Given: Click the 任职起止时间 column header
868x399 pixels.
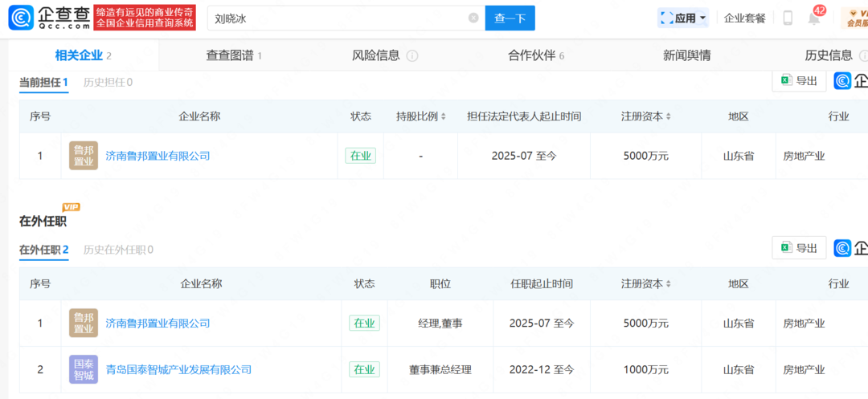Looking at the screenshot, I should click(x=542, y=284).
